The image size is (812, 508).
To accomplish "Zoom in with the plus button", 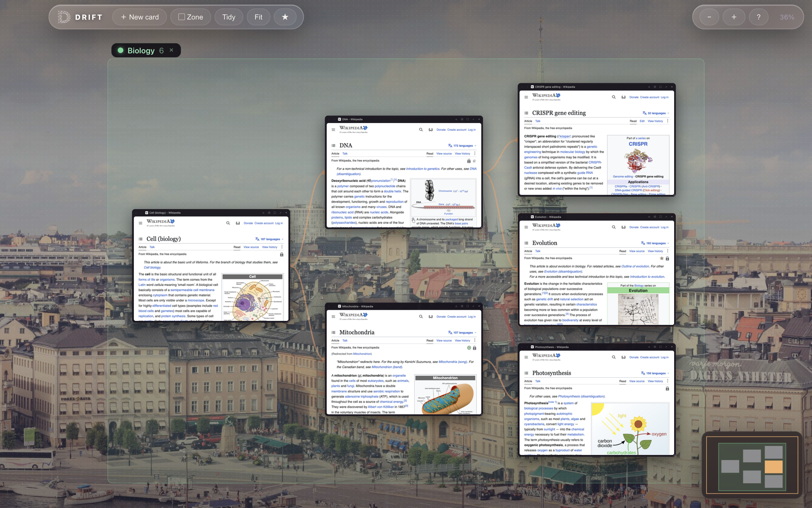I will tap(734, 17).
